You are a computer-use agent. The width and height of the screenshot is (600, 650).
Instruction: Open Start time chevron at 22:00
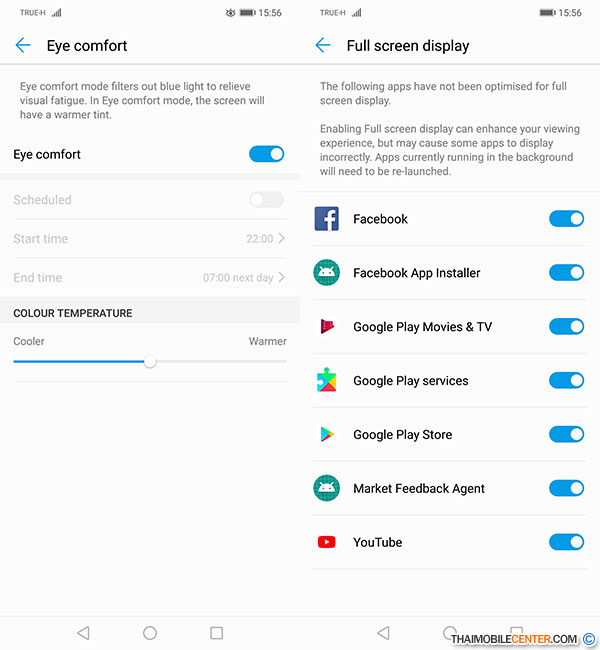(282, 238)
